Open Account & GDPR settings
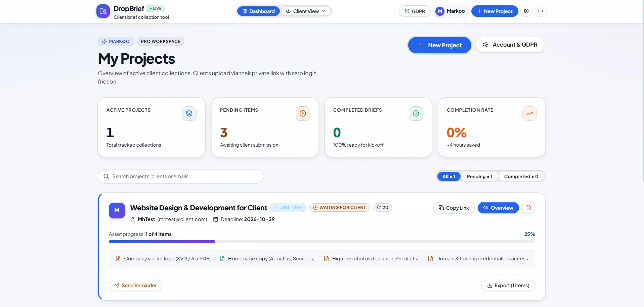 pos(510,45)
